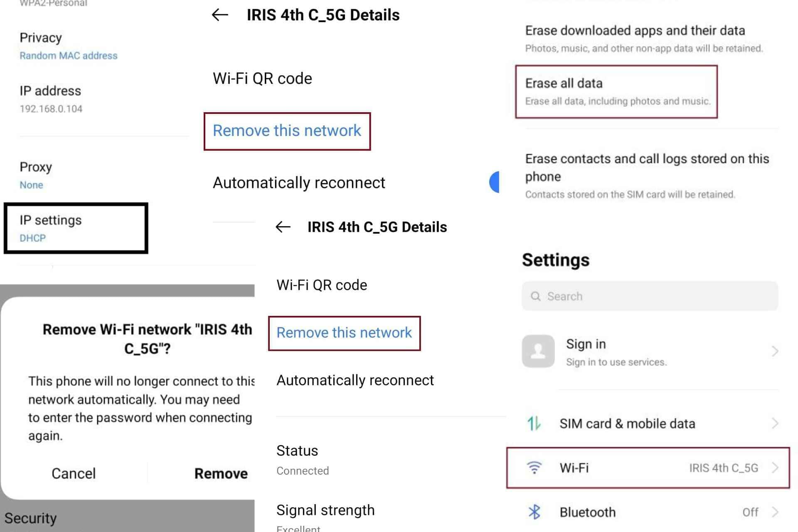798x532 pixels.
Task: Toggle Automatically reconnect on
Action: [495, 183]
